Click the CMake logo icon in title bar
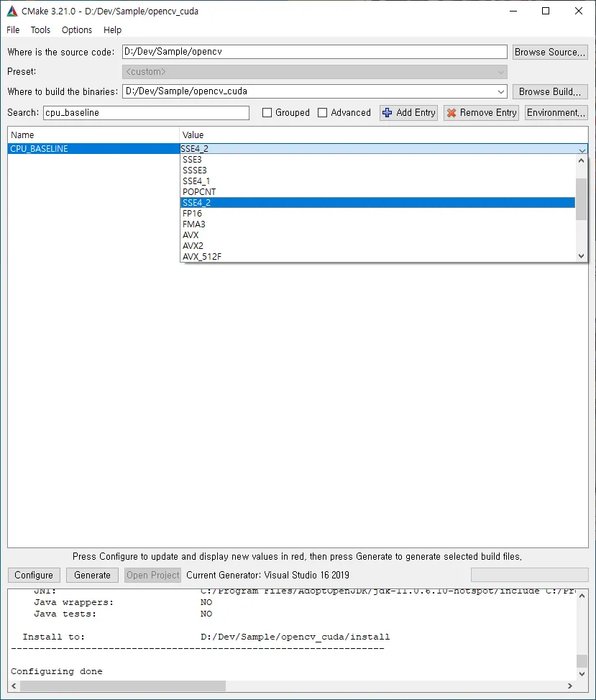The image size is (596, 700). [12, 12]
